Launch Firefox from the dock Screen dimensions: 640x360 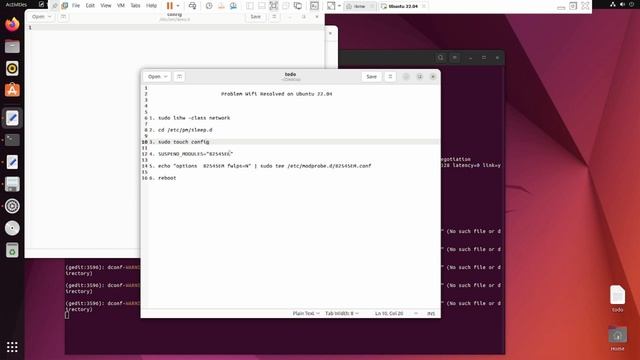click(12, 24)
